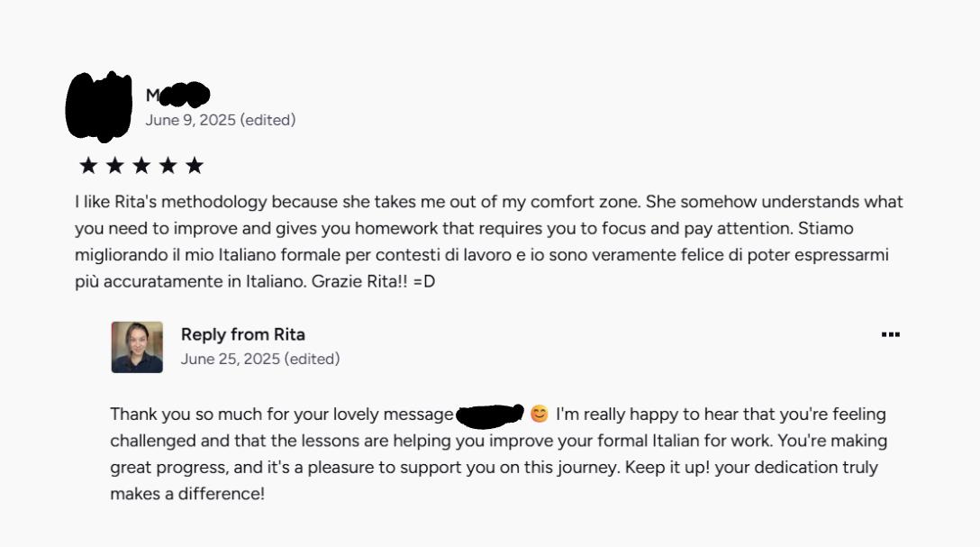Click the third star in the rating

141,165
